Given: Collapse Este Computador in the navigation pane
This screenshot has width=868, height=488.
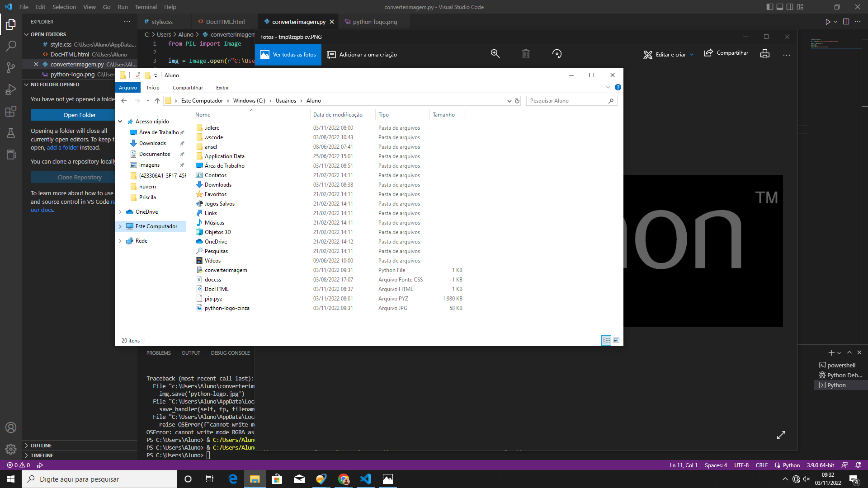Looking at the screenshot, I should (x=120, y=226).
